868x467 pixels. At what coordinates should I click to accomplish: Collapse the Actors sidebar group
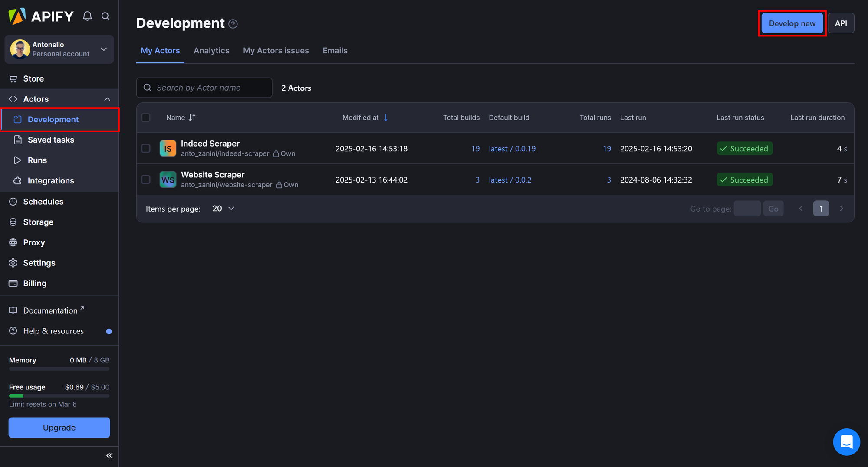tap(107, 98)
